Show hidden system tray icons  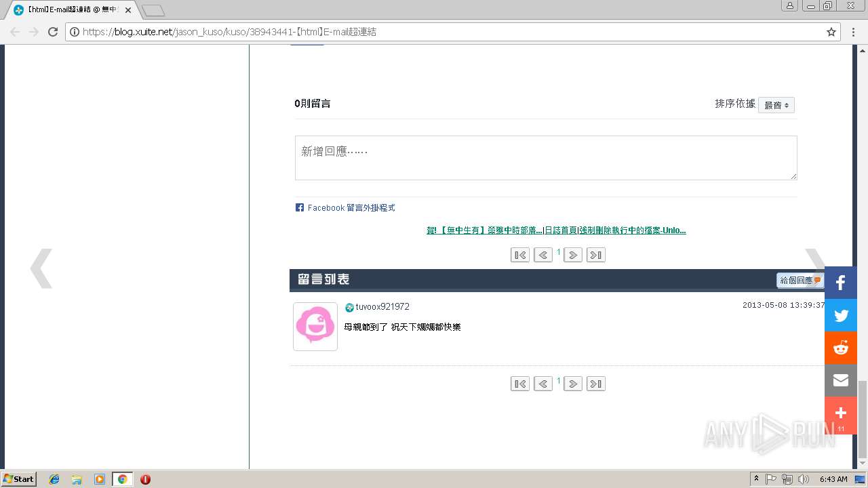[756, 479]
